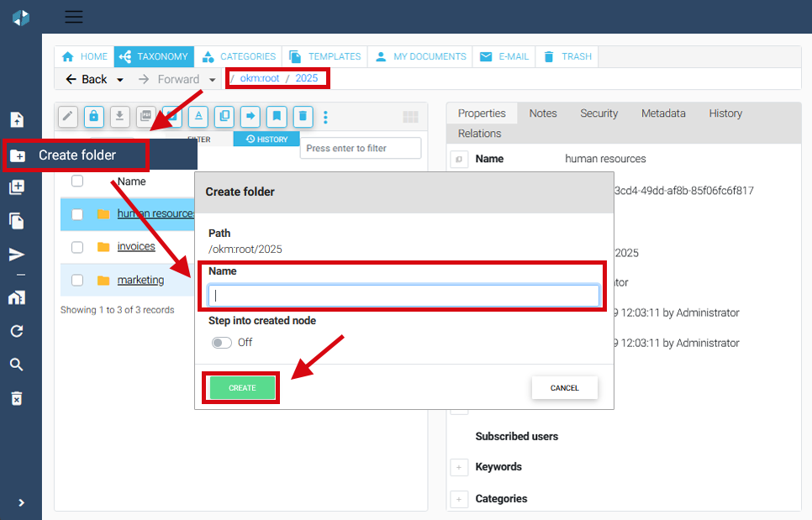The image size is (812, 520).
Task: Click the lock icon in the toolbar
Action: [94, 116]
